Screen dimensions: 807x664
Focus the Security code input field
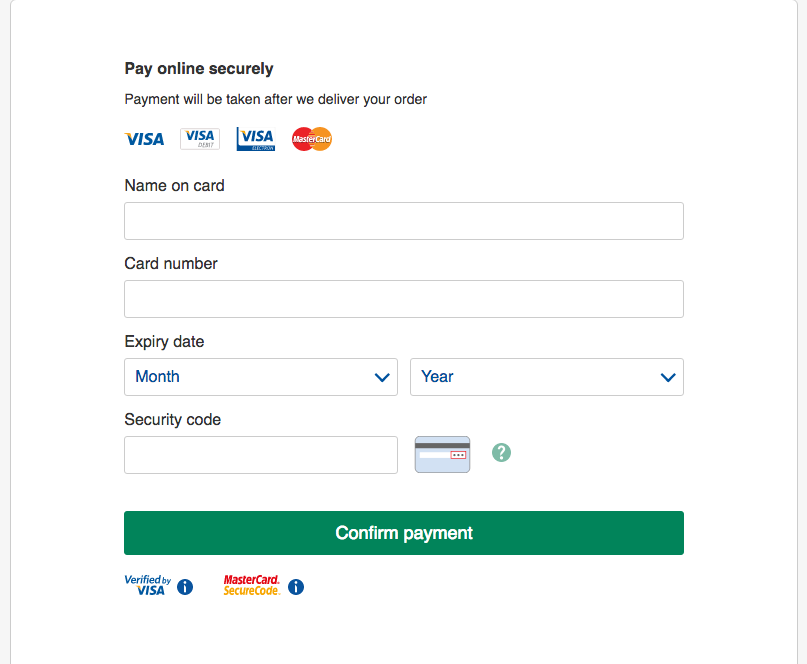pyautogui.click(x=261, y=455)
